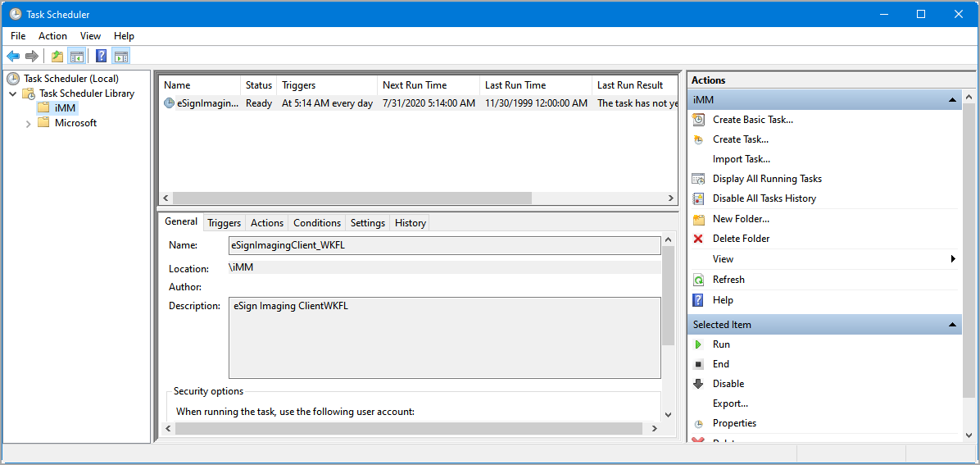Click the task list horizontal scrollbar thumb
Screen dimensions: 980x465
[352, 198]
